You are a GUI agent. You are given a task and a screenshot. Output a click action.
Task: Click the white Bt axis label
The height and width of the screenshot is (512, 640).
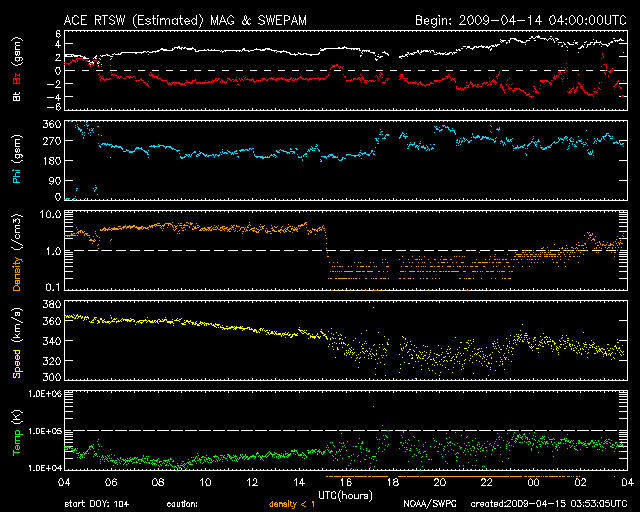pos(16,96)
